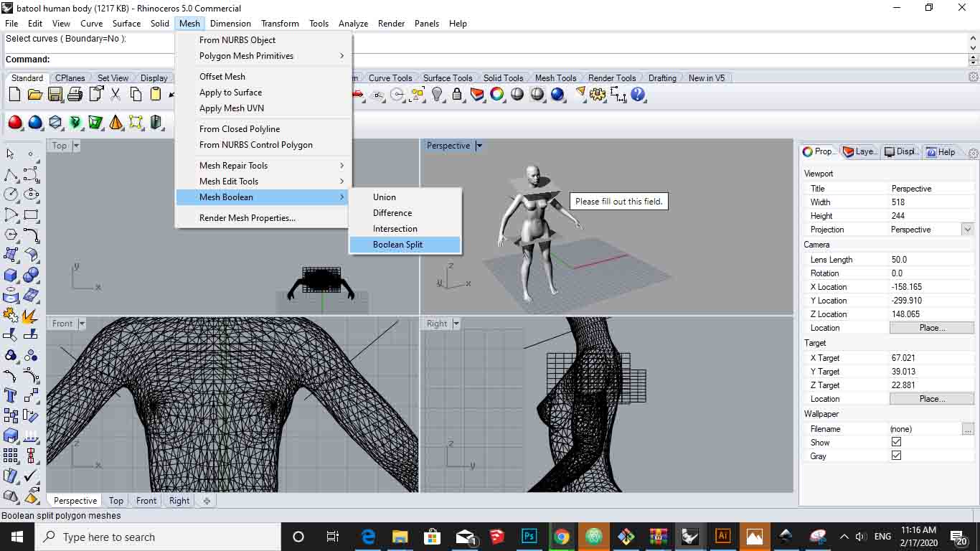This screenshot has width=980, height=551.
Task: Open a file with the folder icon
Action: [34, 94]
